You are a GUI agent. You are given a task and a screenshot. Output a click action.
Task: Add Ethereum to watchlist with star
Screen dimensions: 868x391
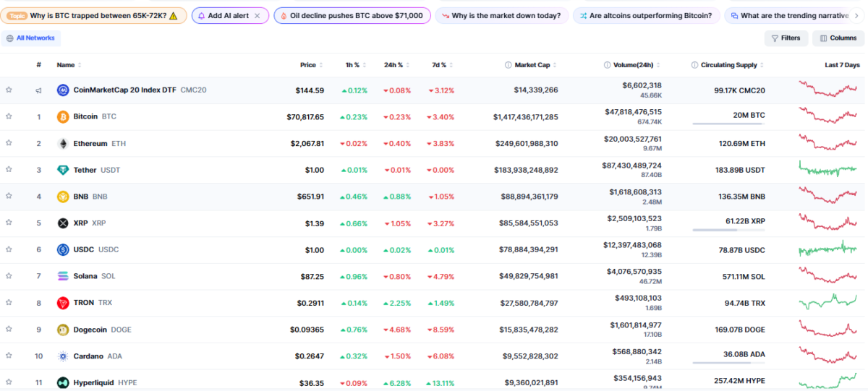tap(9, 143)
